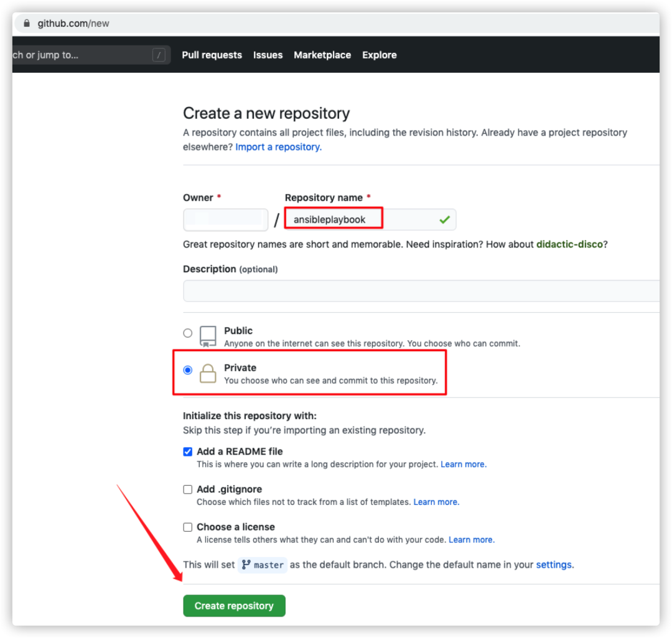Open 'Learn more' about .gitignore templates
Screen dimensions: 672x638
(x=436, y=502)
